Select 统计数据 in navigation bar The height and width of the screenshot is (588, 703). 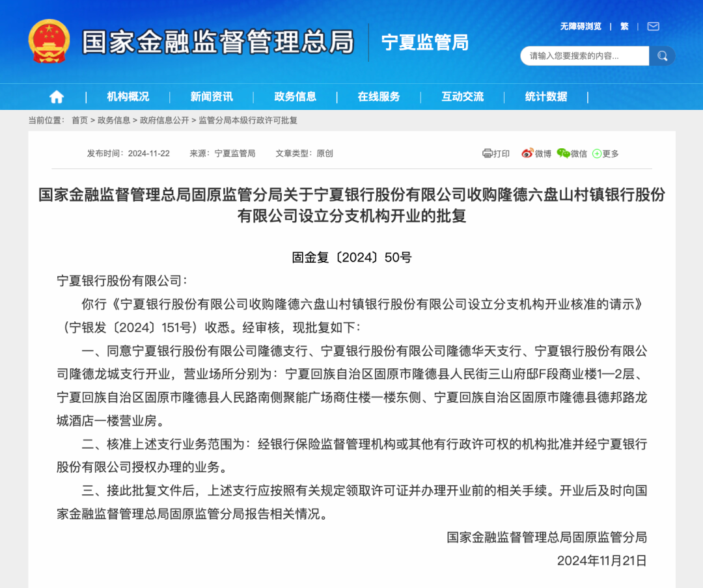click(546, 97)
